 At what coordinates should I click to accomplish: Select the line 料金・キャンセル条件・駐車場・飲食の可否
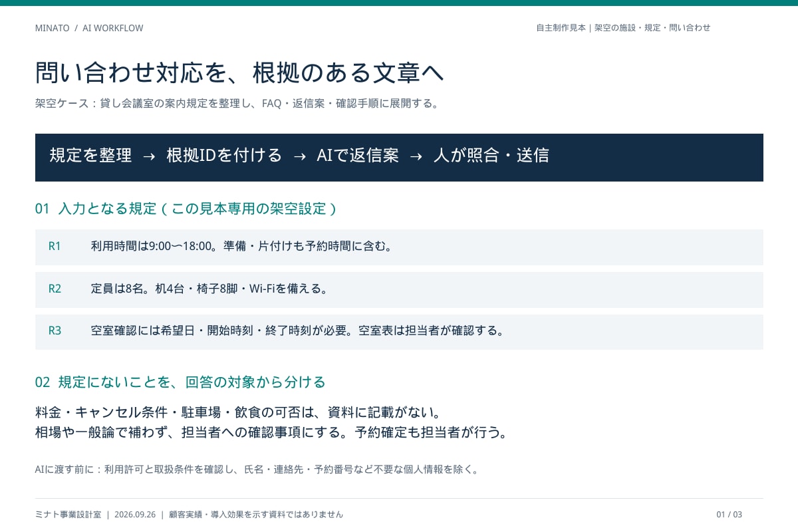239,412
